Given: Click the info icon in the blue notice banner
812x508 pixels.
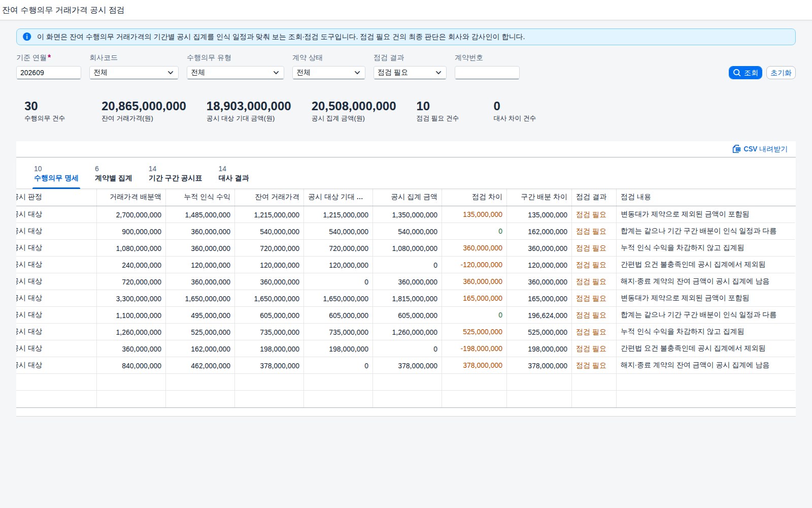Looking at the screenshot, I should click(x=27, y=37).
